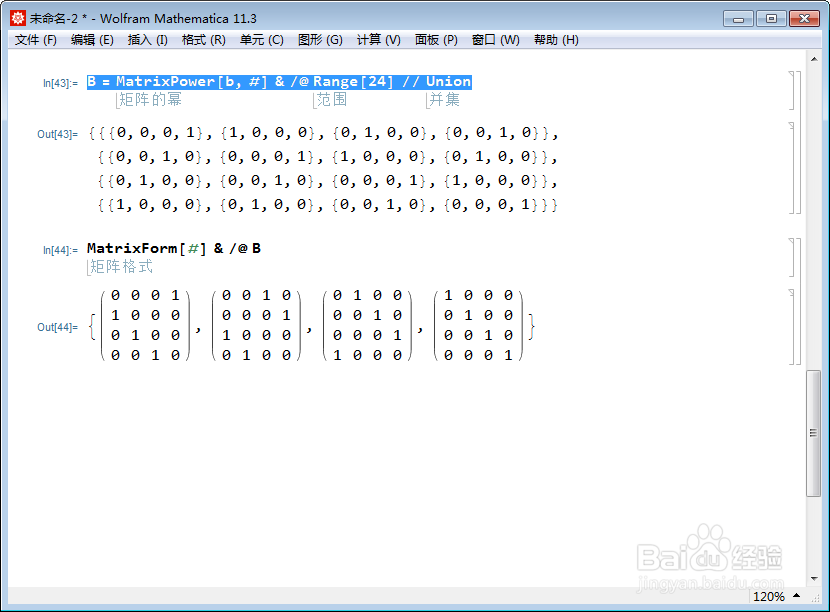The width and height of the screenshot is (830, 612).
Task: Click the 范围 annotation
Action: (332, 100)
